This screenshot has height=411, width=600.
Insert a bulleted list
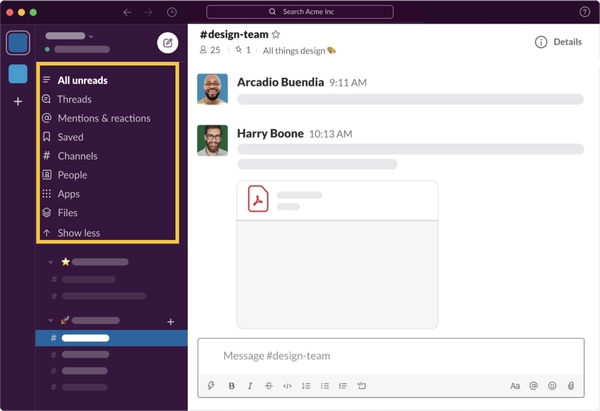pyautogui.click(x=324, y=386)
